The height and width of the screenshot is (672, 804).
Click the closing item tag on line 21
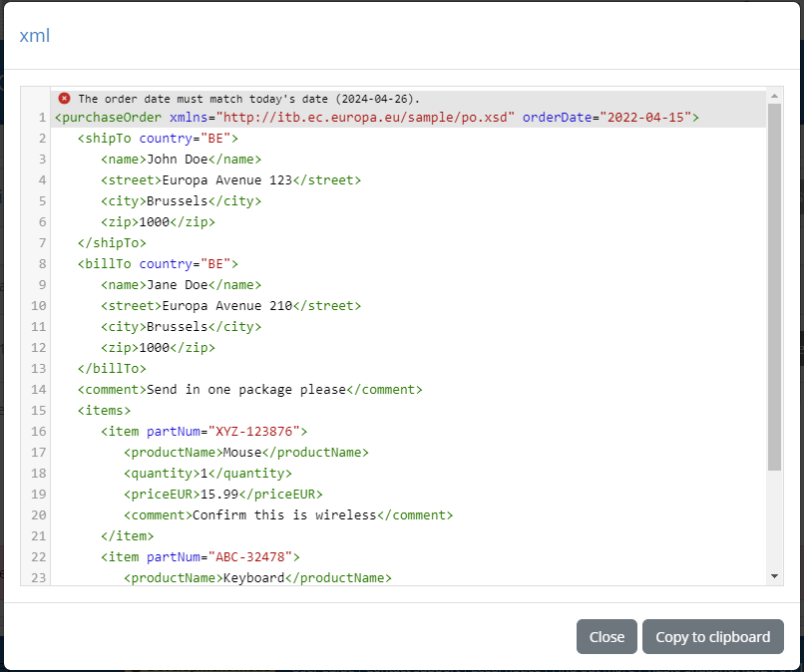[127, 536]
